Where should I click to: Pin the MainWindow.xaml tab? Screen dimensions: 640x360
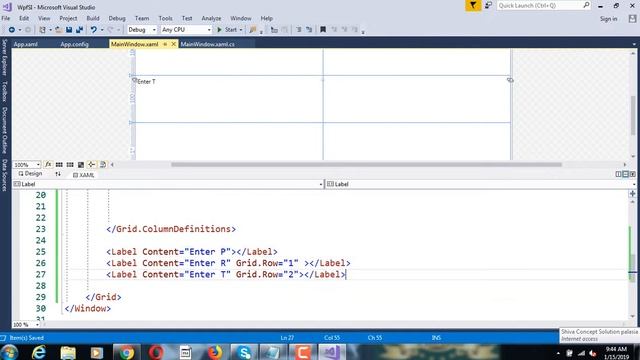[x=165, y=44]
